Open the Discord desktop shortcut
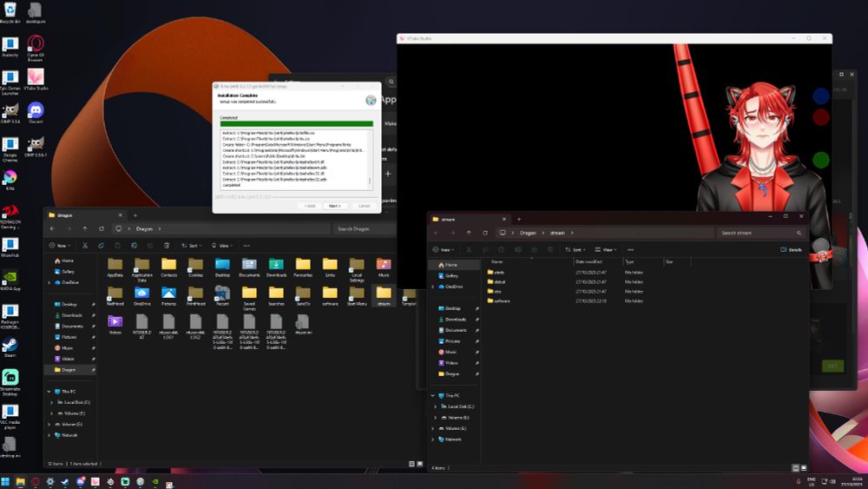Viewport: 868px width, 489px height. pyautogui.click(x=36, y=112)
